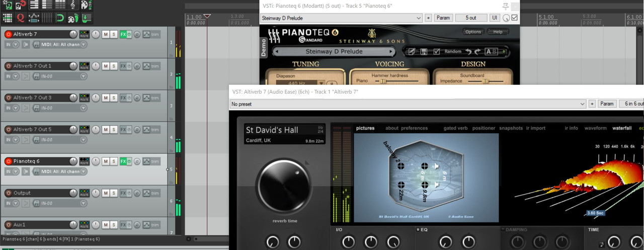This screenshot has width=644, height=250.
Task: Open Steinway D Prelude preset selector in Pianoteq
Action: tap(334, 51)
